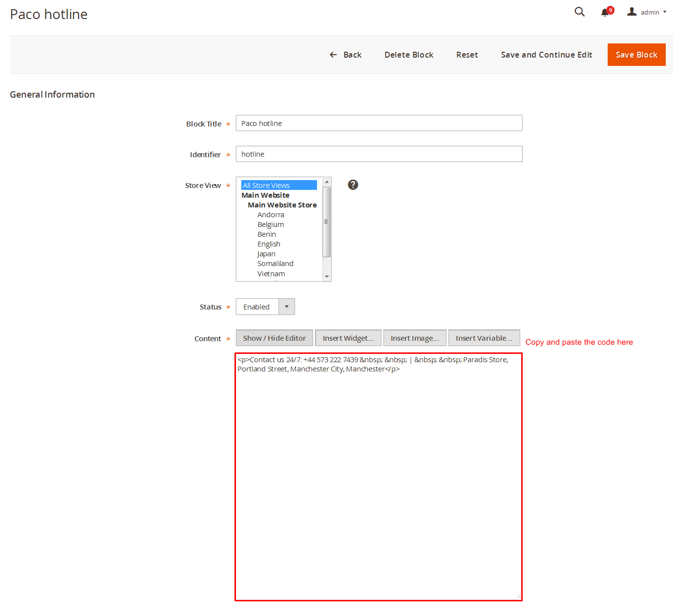Open the admin account dropdown

(647, 12)
